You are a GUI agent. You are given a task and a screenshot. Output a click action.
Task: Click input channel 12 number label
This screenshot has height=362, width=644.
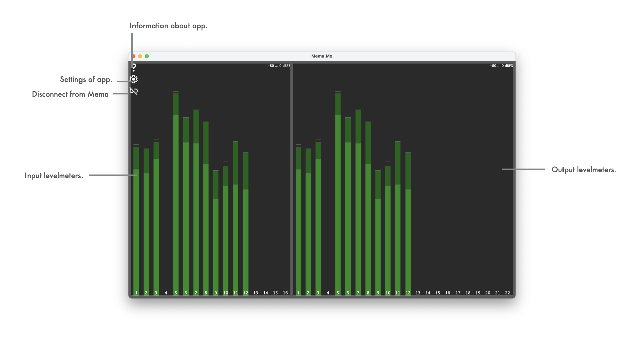(246, 293)
